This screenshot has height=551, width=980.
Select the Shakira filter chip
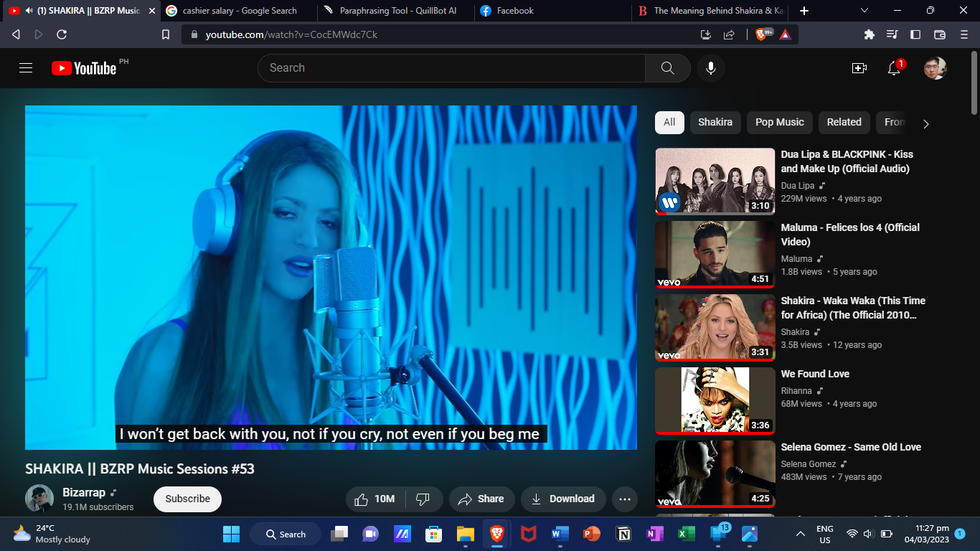click(715, 122)
